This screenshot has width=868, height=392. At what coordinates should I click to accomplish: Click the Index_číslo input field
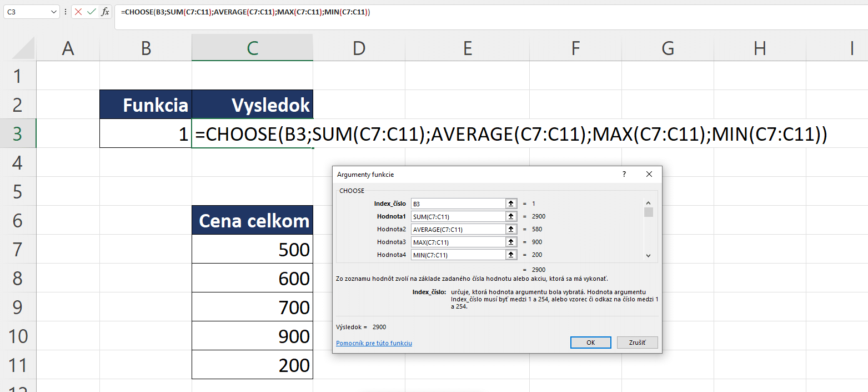[458, 204]
